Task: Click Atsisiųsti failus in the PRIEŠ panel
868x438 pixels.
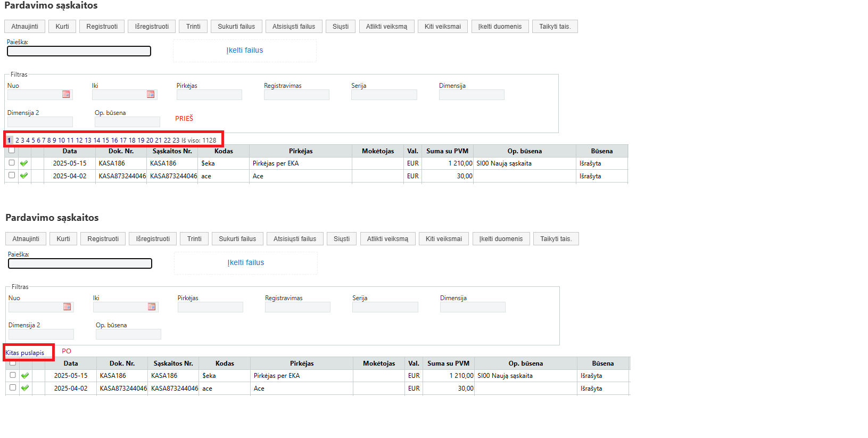Action: click(294, 27)
